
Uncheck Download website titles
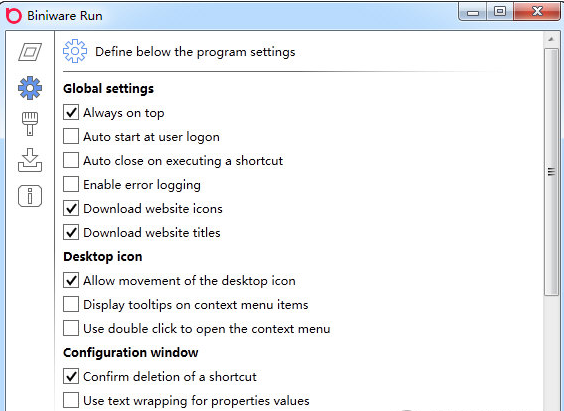pyautogui.click(x=71, y=232)
